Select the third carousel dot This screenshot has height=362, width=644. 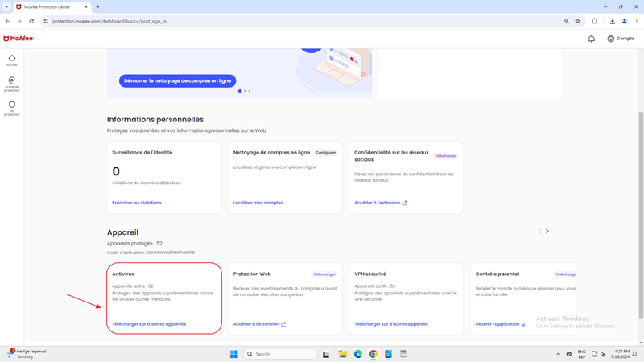(x=250, y=91)
